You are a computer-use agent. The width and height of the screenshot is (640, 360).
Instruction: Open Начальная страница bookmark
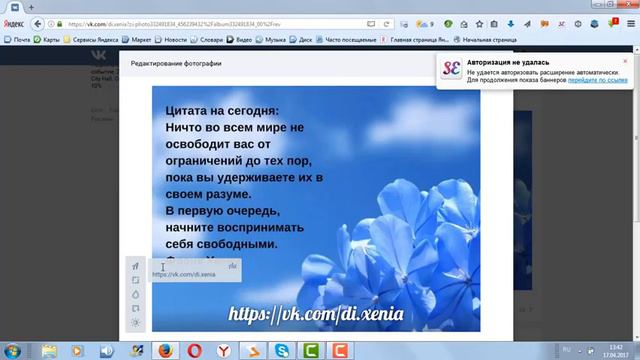[x=485, y=40]
